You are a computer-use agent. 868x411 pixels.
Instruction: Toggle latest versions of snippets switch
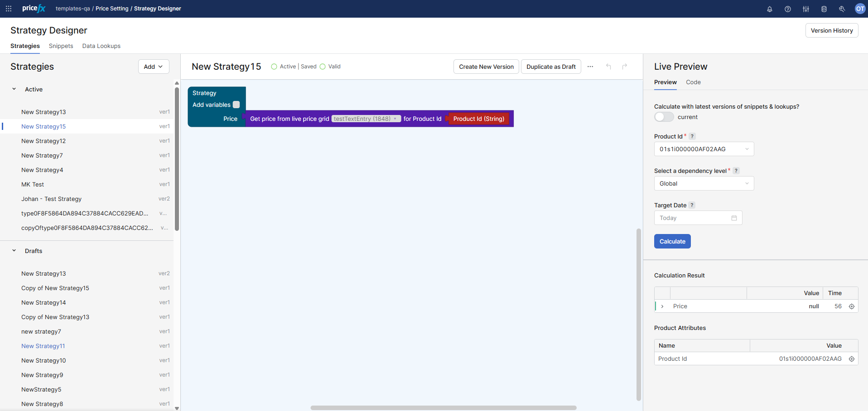point(664,117)
